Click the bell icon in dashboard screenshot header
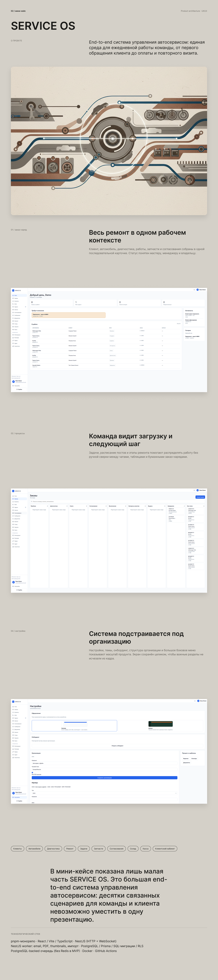 click(194, 290)
